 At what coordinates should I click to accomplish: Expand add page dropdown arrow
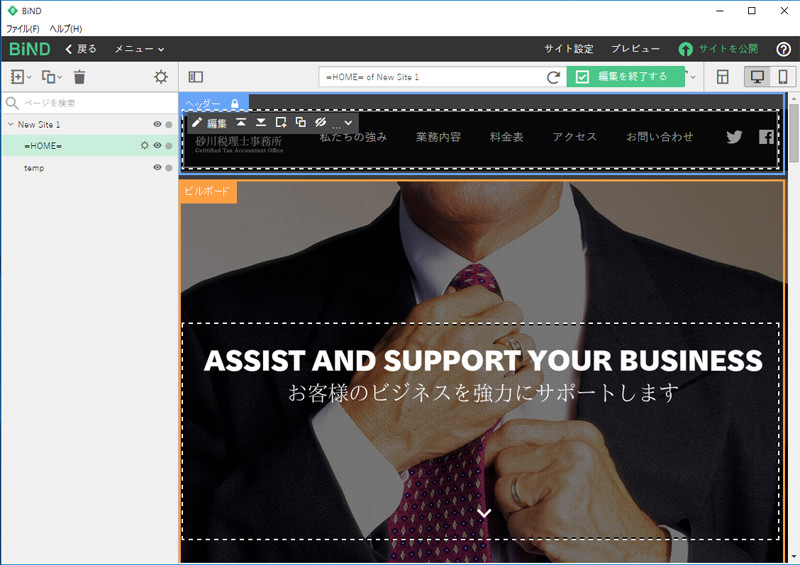coord(29,77)
